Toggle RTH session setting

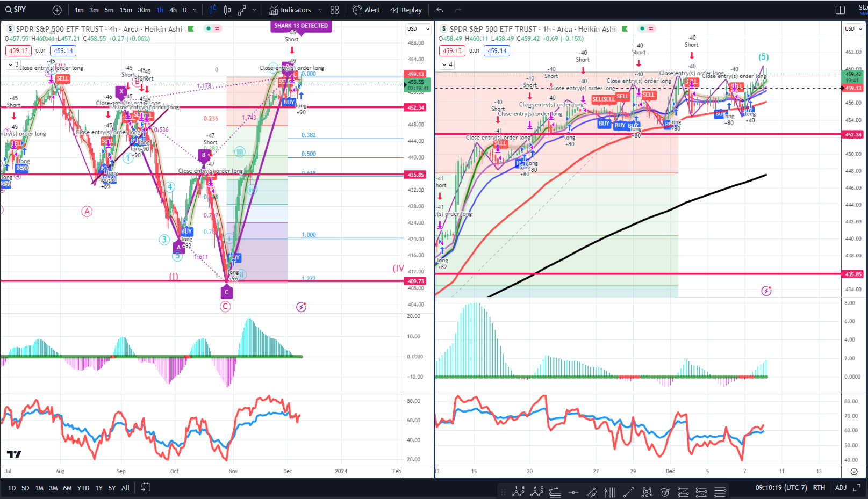tap(819, 488)
